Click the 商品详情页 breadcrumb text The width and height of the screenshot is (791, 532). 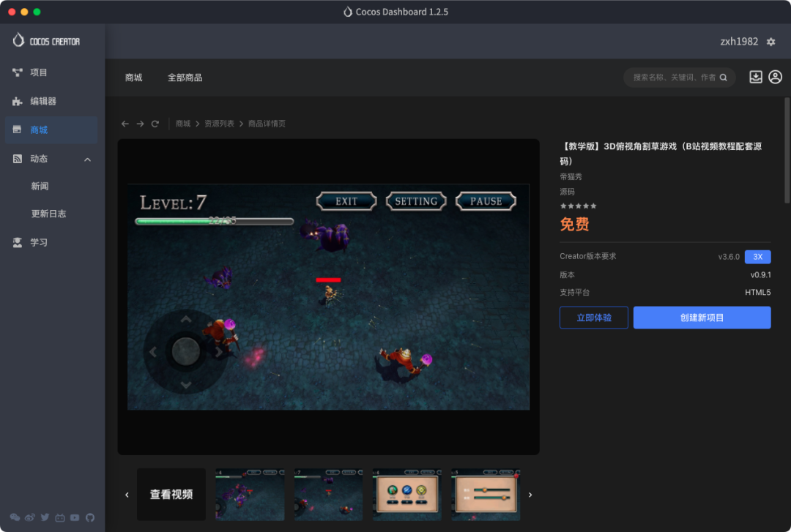(267, 124)
